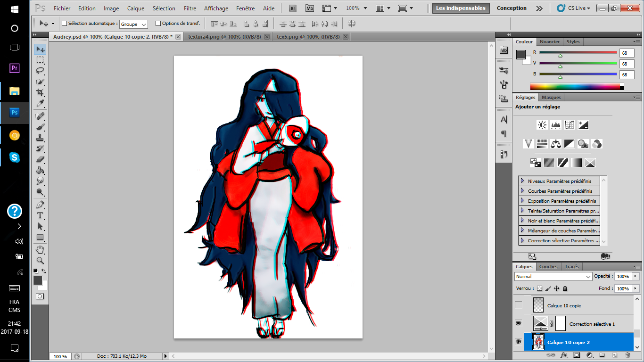Toggle lock all for the layer
Viewport: 644px width, 362px height.
tap(565, 288)
